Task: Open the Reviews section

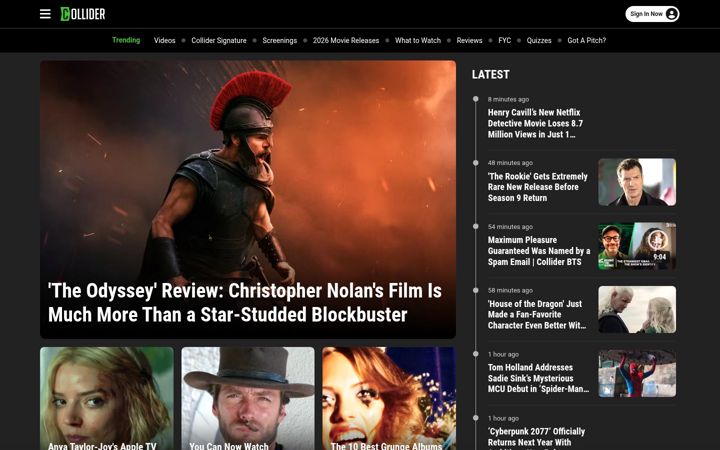Action: click(469, 40)
